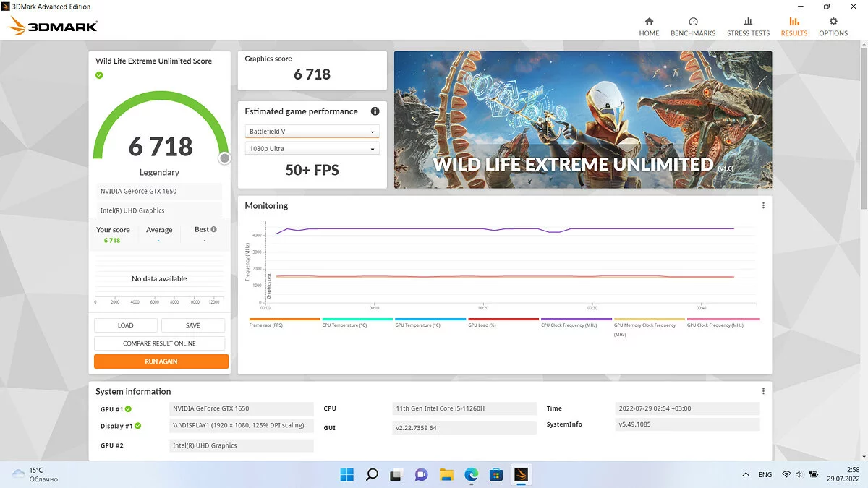Click the CPU value 11th Gen Intel Core i5-11260H
The width and height of the screenshot is (868, 488).
464,408
